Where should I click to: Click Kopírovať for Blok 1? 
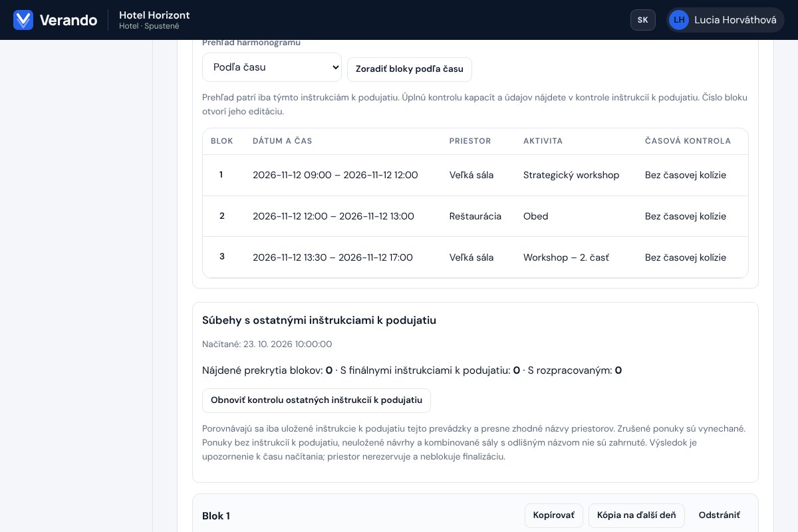[x=554, y=515]
